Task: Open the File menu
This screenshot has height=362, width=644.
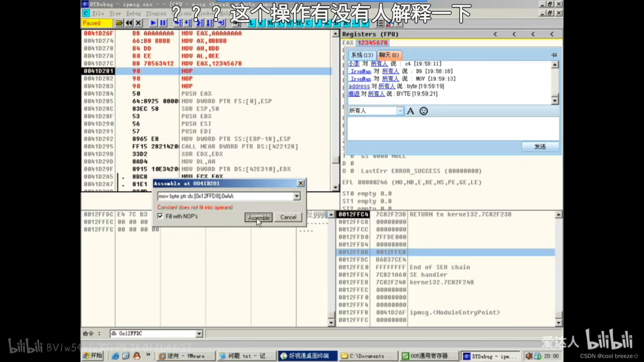Action: [x=98, y=13]
